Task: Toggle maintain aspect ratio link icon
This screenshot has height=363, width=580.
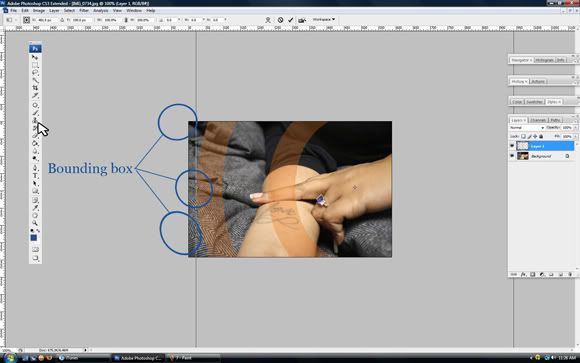Action: [126, 20]
